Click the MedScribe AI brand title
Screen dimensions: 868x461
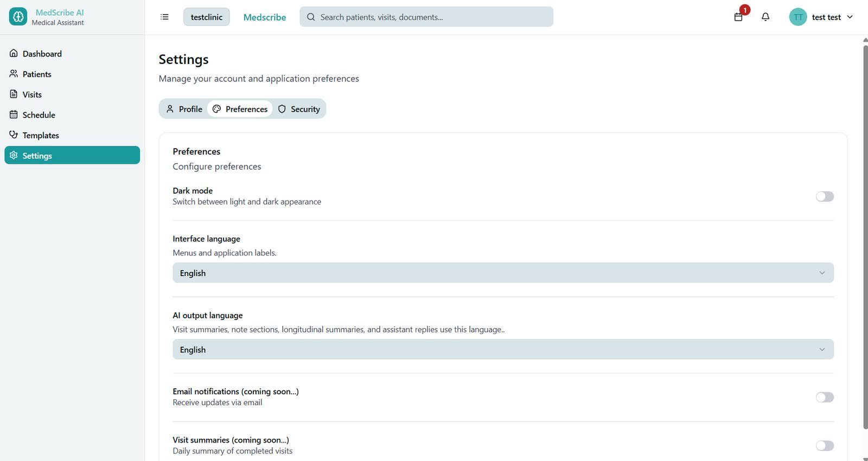(60, 12)
